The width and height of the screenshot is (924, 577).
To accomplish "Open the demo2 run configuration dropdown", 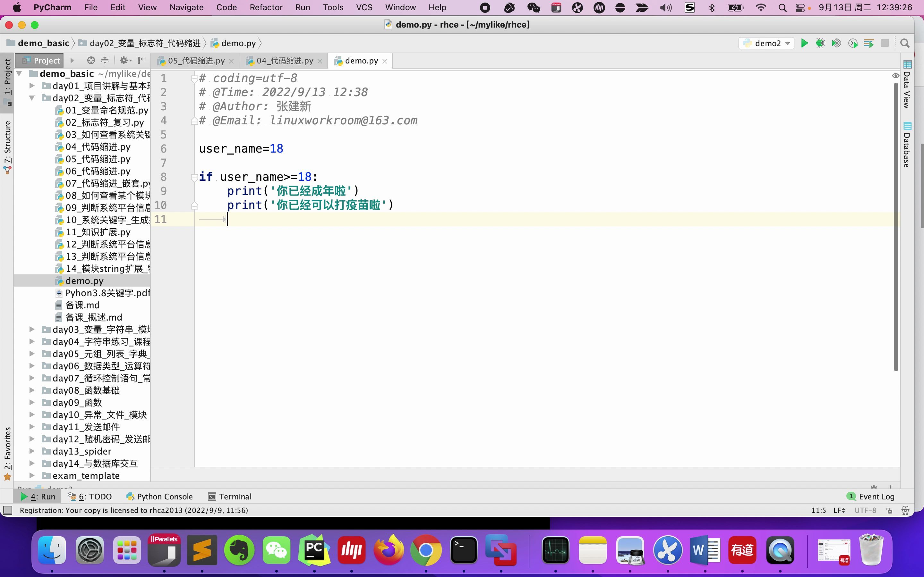I will tap(766, 43).
